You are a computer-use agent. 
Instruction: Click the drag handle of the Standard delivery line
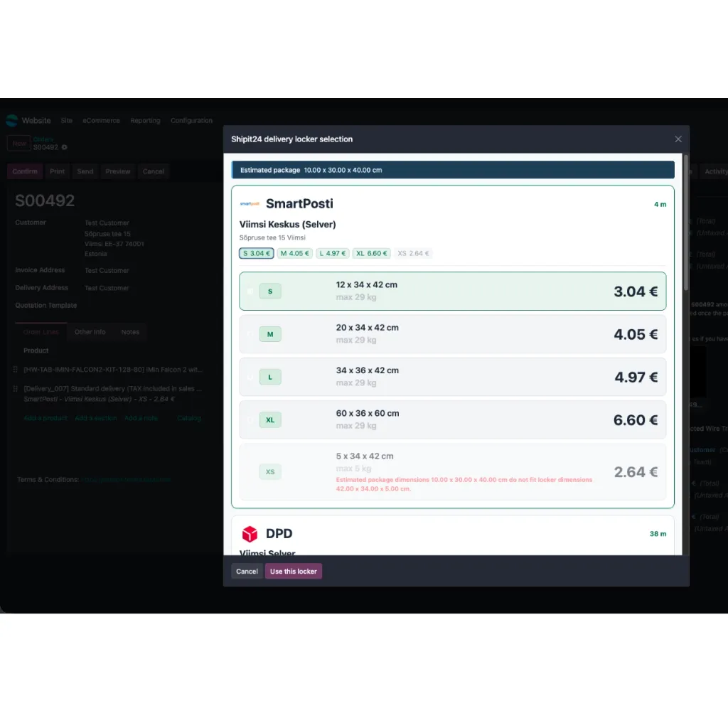pyautogui.click(x=16, y=389)
